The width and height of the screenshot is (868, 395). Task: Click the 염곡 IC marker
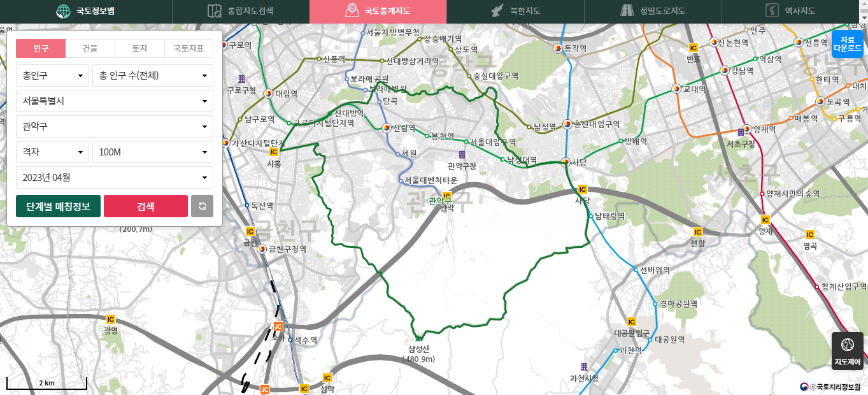pyautogui.click(x=810, y=234)
